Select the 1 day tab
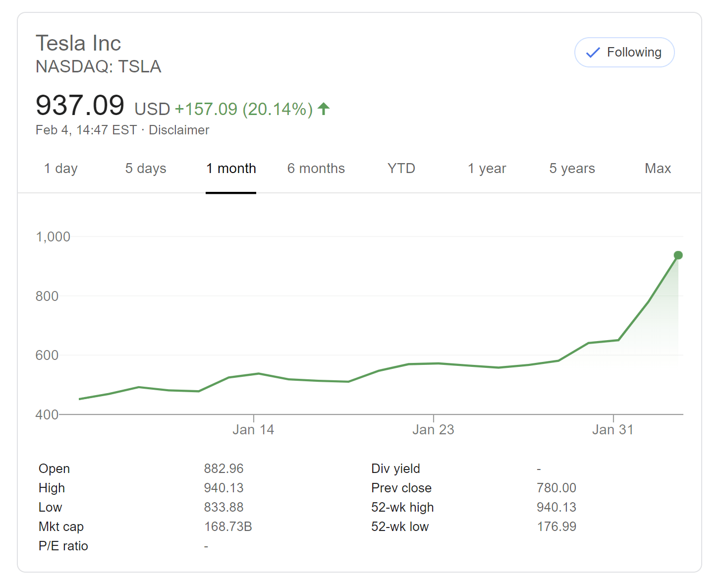 point(60,169)
